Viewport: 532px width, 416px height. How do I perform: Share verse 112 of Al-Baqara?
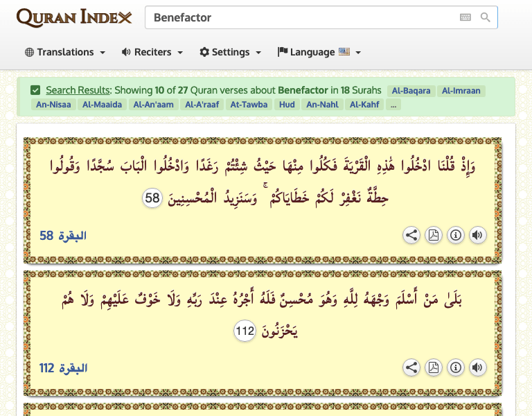[411, 367]
